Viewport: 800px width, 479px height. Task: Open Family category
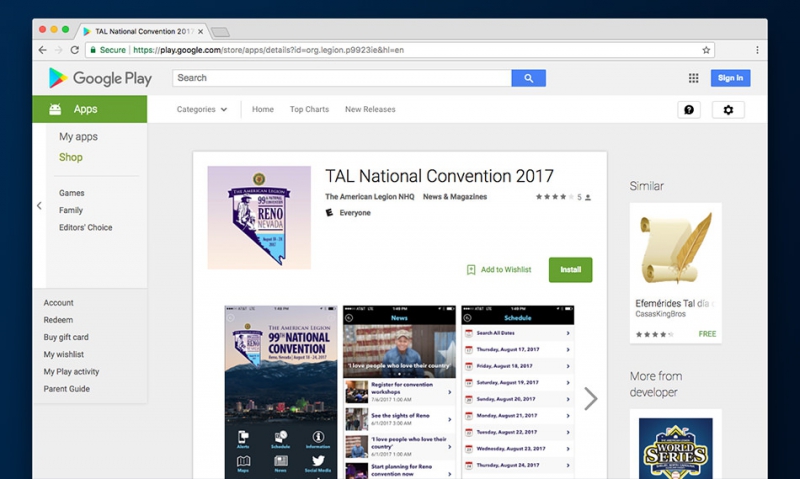70,210
